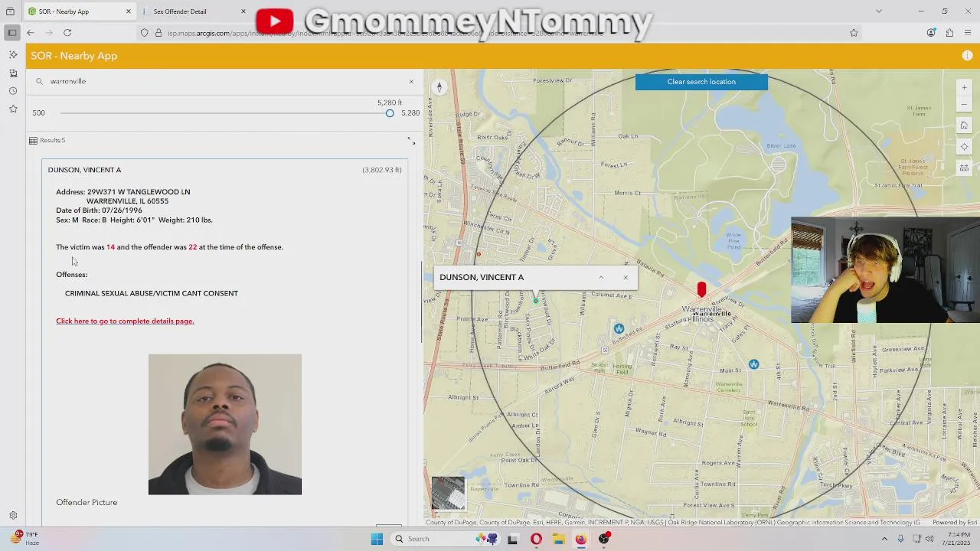Open OBS Studio from the taskbar

pyautogui.click(x=604, y=539)
